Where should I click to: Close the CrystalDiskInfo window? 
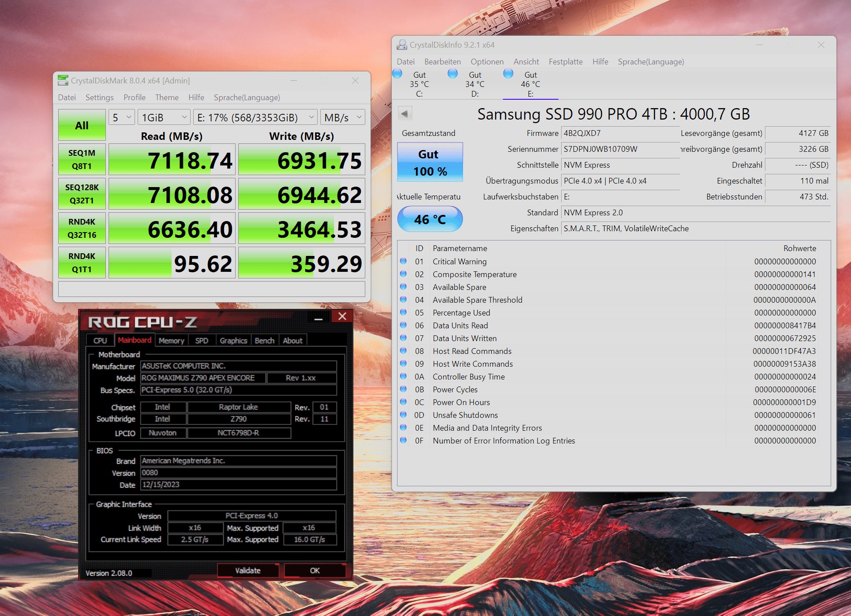[x=821, y=45]
